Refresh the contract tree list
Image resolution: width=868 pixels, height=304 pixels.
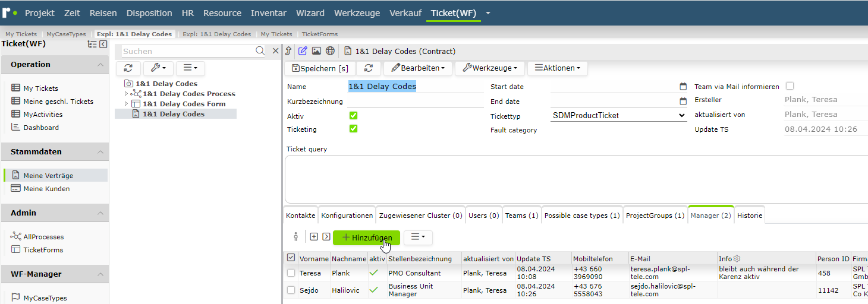click(x=128, y=68)
